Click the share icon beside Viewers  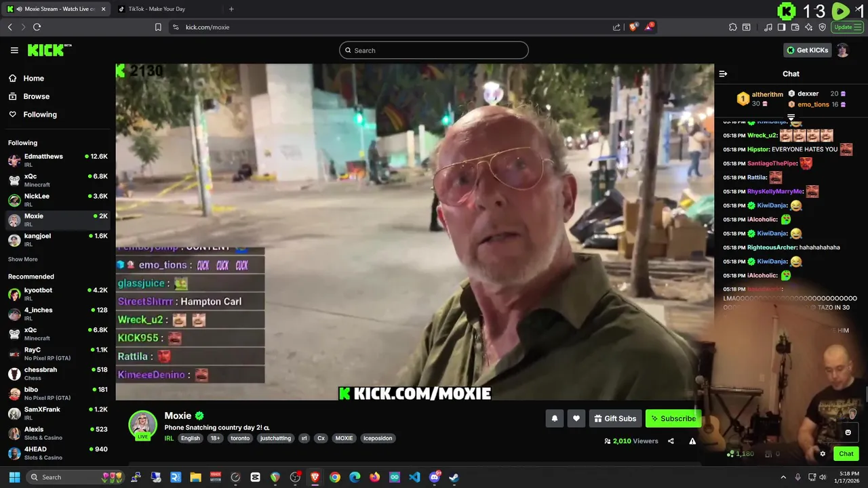[671, 441]
